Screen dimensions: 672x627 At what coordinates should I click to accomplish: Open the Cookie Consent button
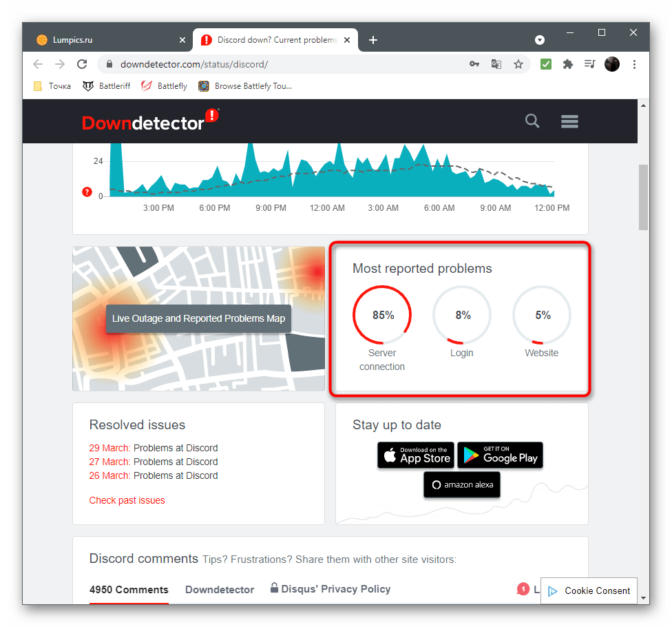(x=589, y=591)
